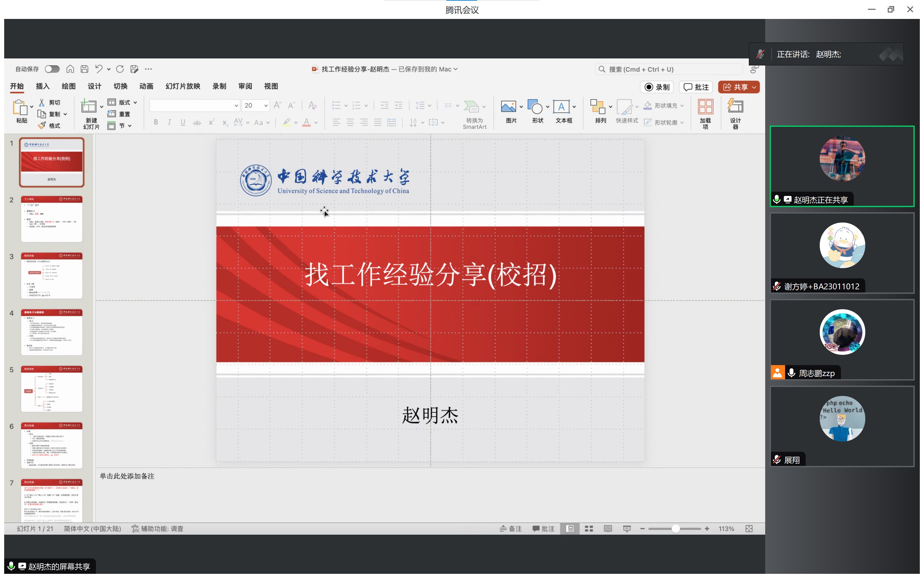
Task: Click the red font color button
Action: [306, 122]
